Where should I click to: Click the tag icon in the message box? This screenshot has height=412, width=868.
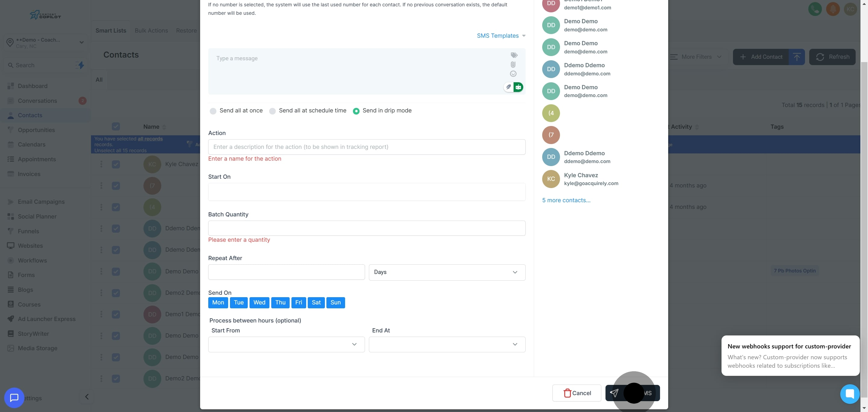(x=514, y=55)
